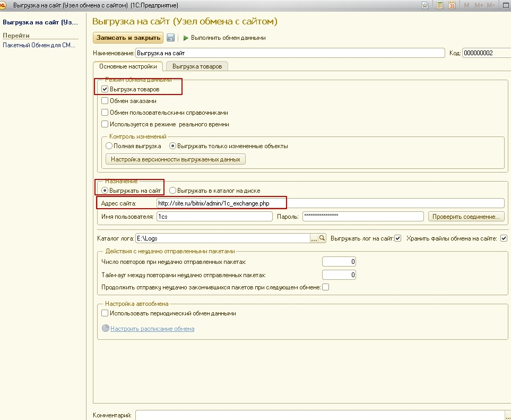Screen dimensions: 511x420
Task: Click the 'Тайм-аут между повторами' numeric field
Action: click(x=339, y=275)
